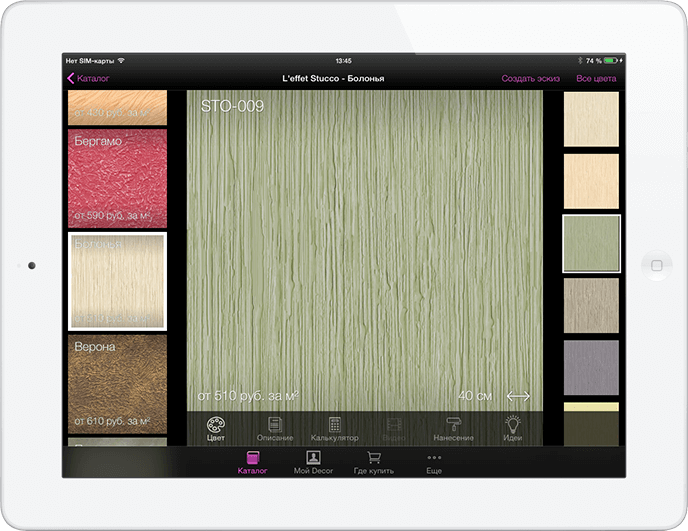The image size is (688, 531).
Task: Open the Цвет palette tool
Action: 215,428
